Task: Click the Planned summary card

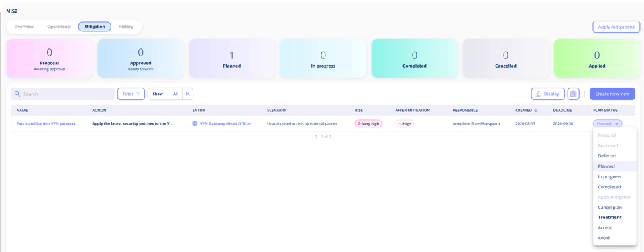Action: 231,58
